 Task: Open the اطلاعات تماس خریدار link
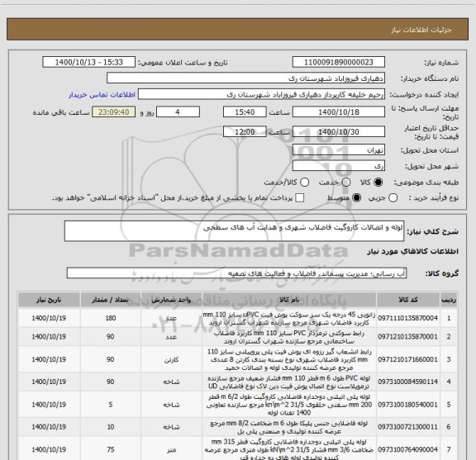pyautogui.click(x=102, y=95)
